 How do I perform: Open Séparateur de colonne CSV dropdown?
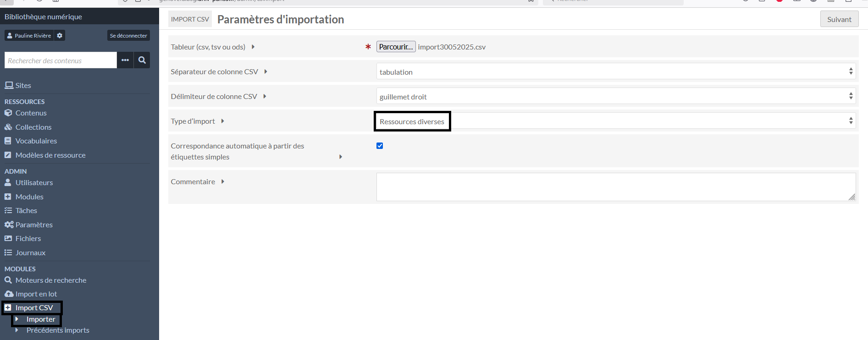[x=615, y=72]
